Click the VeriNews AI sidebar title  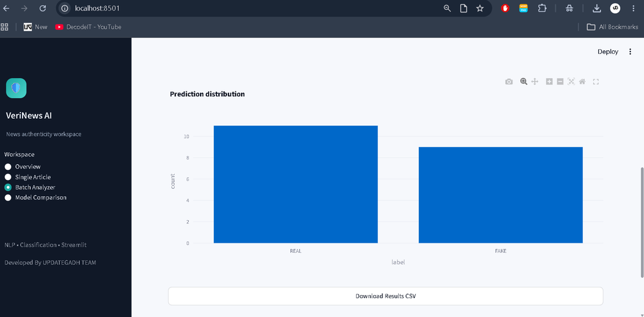pos(29,116)
